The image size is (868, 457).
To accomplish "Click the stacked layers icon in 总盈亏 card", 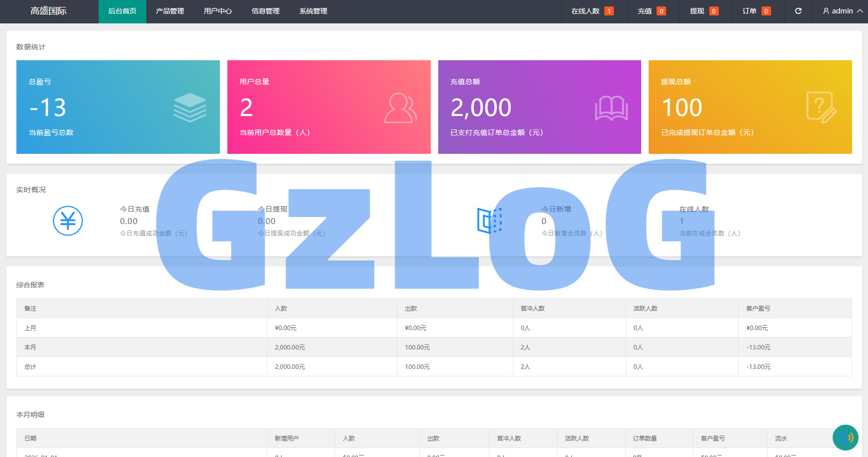I will [190, 108].
